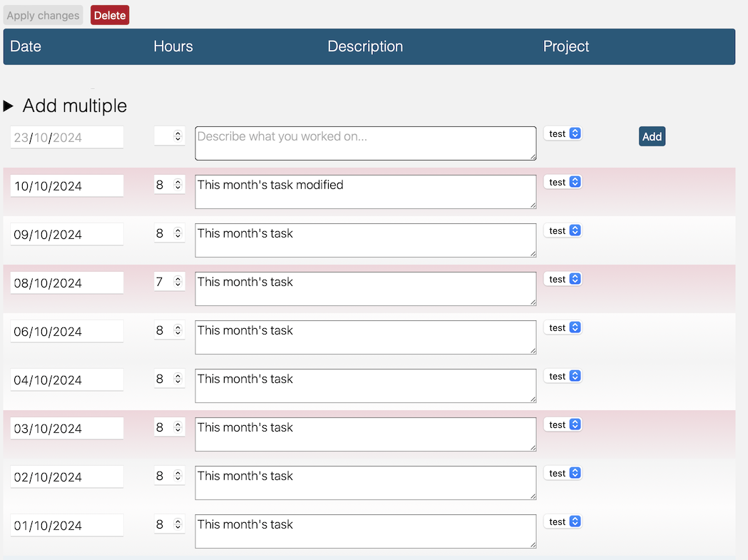Click the Apply changes button
The width and height of the screenshot is (748, 560).
(43, 15)
